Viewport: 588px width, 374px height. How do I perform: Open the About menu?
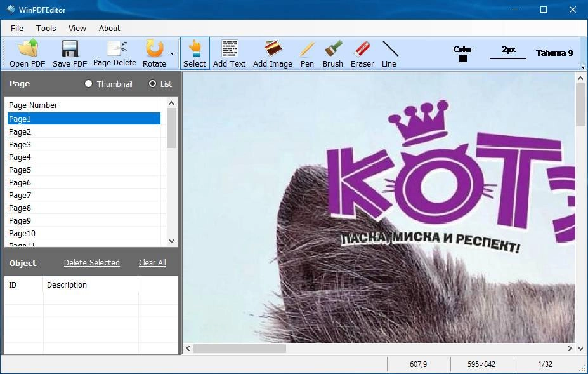pyautogui.click(x=110, y=28)
